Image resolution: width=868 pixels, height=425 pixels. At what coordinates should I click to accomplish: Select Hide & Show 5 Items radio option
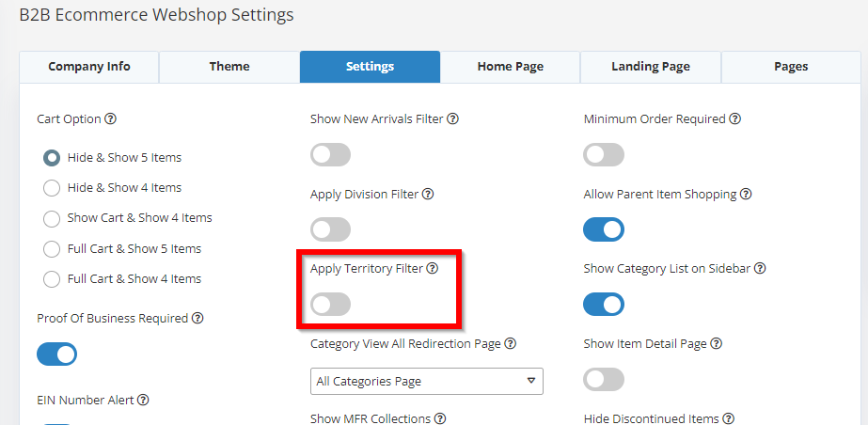pyautogui.click(x=52, y=158)
